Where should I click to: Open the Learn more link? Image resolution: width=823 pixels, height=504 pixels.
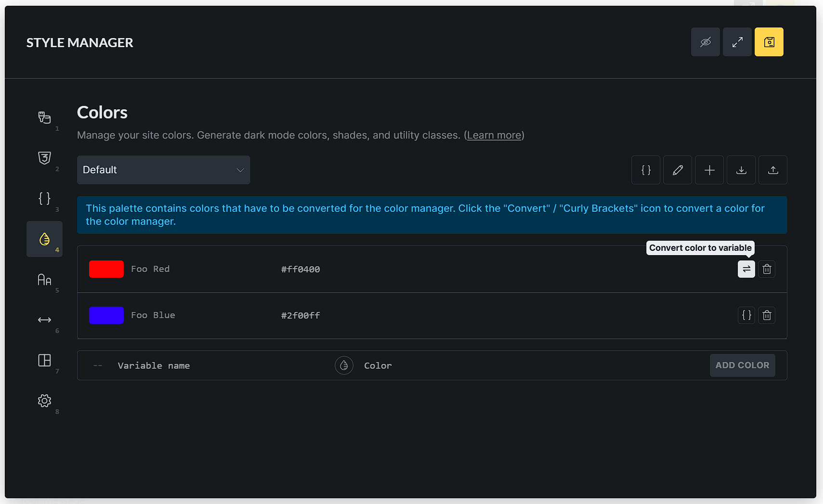[x=494, y=135]
